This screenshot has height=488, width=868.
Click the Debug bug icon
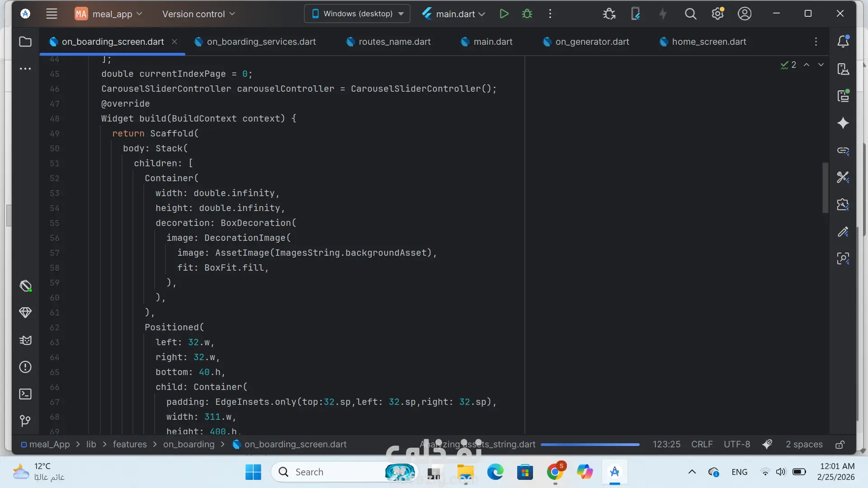click(527, 14)
